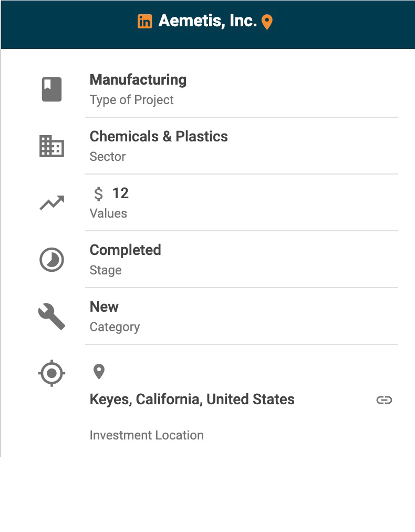The width and height of the screenshot is (415, 532).
Task: Select Keyes, California, United States location
Action: pos(192,400)
